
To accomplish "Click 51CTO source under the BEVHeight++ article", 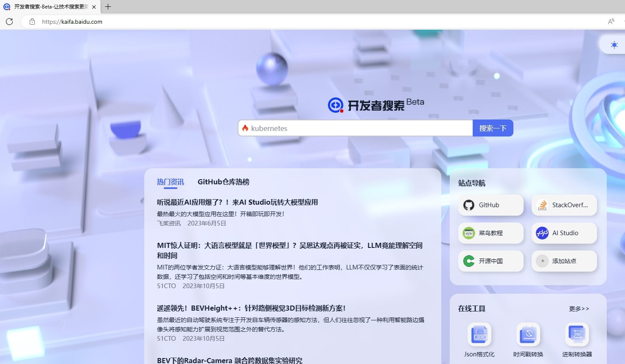I will (166, 339).
